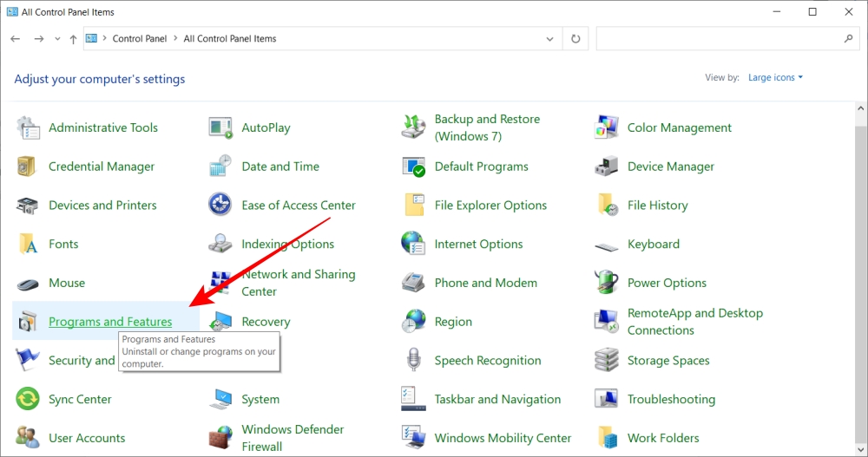Click chevron before Control Panel breadcrumb
This screenshot has width=868, height=457.
104,38
